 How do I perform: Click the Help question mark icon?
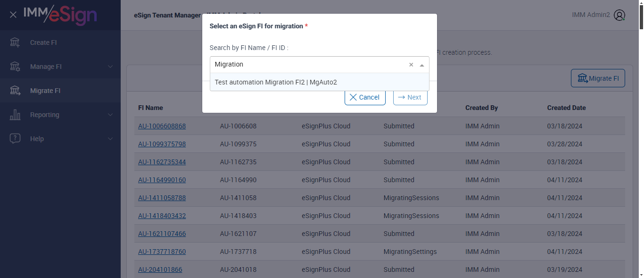[15, 139]
